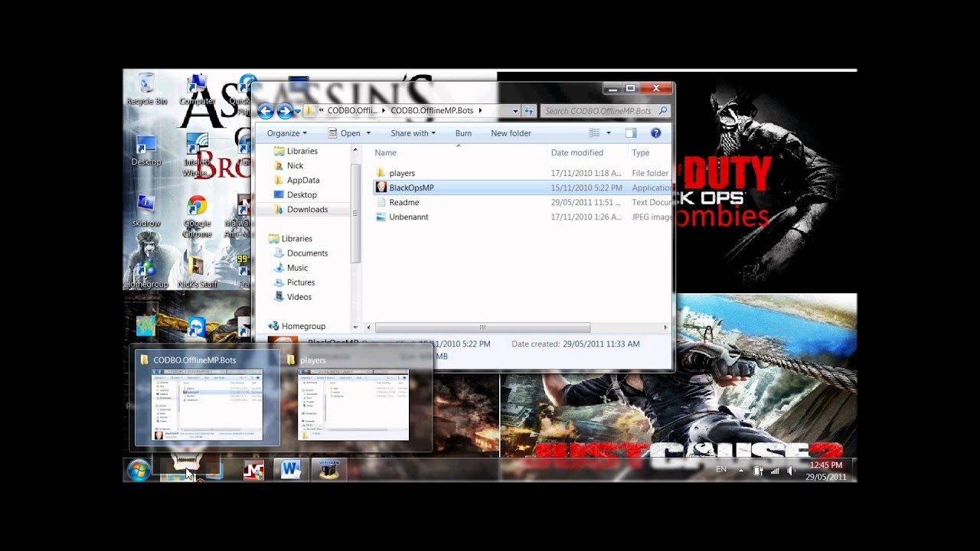Click the Burn toolbar command
Viewport: 980px width, 551px height.
click(x=463, y=133)
